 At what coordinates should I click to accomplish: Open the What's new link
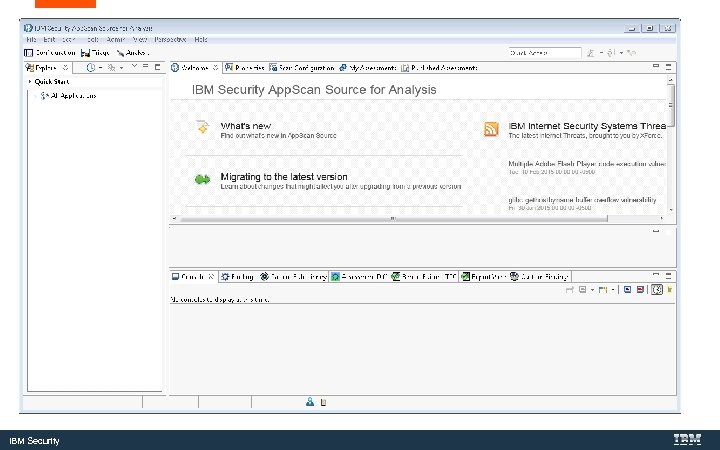(x=246, y=126)
